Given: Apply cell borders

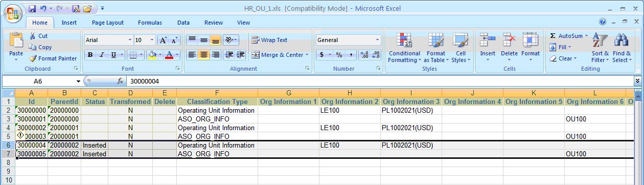Looking at the screenshot, I should (132, 55).
